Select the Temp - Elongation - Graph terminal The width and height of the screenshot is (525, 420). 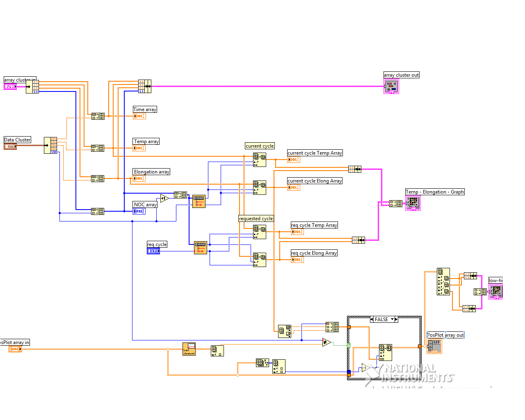pos(413,203)
